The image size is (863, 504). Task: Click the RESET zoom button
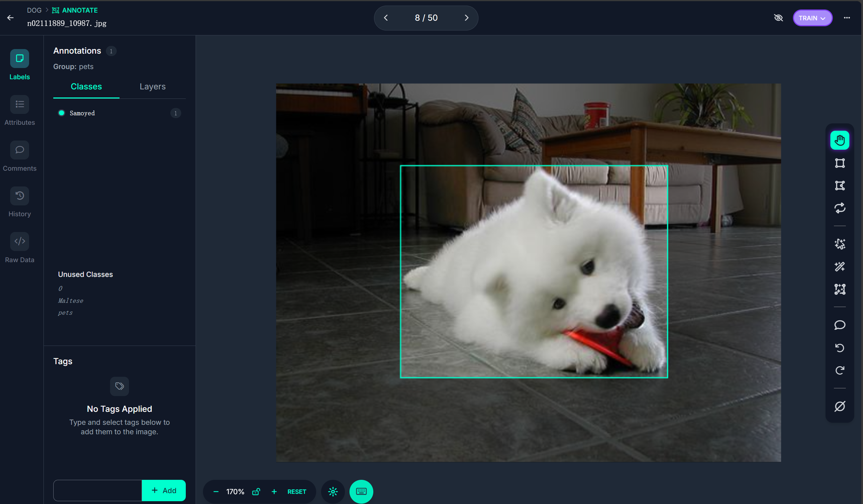(297, 491)
